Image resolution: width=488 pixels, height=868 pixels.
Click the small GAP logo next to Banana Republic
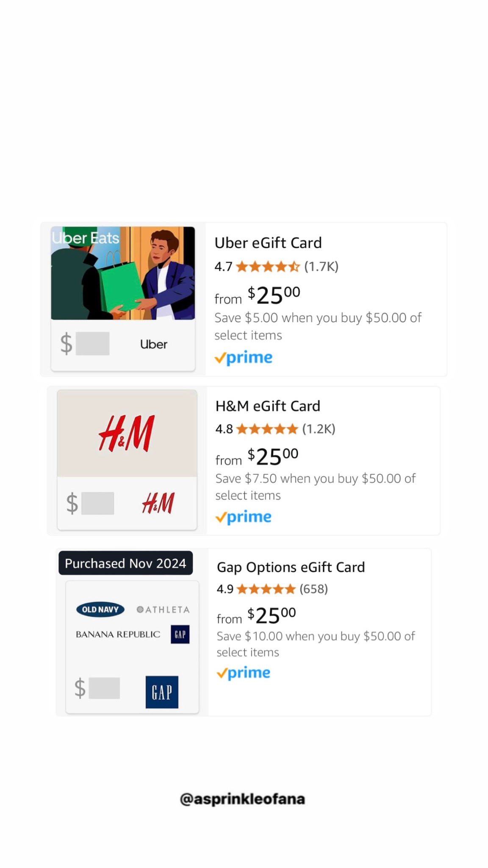coord(180,634)
